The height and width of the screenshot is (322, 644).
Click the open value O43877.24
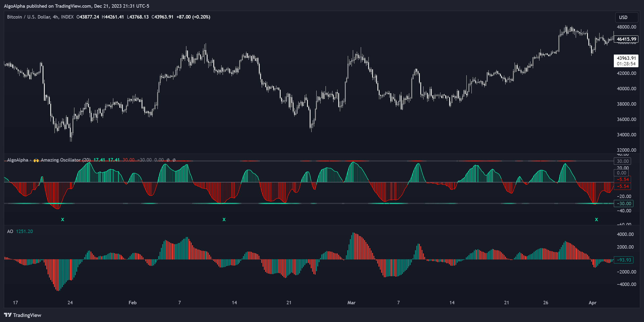pyautogui.click(x=88, y=17)
